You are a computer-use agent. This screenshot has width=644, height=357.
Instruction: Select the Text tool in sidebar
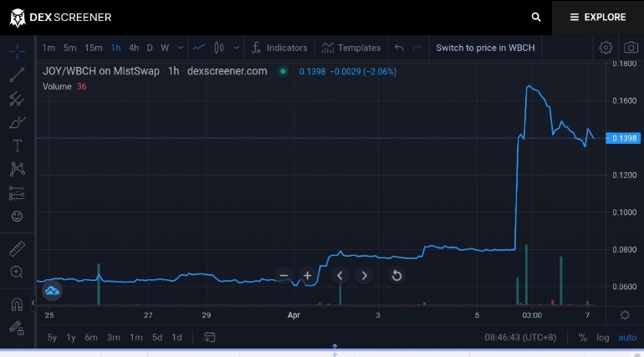[17, 145]
